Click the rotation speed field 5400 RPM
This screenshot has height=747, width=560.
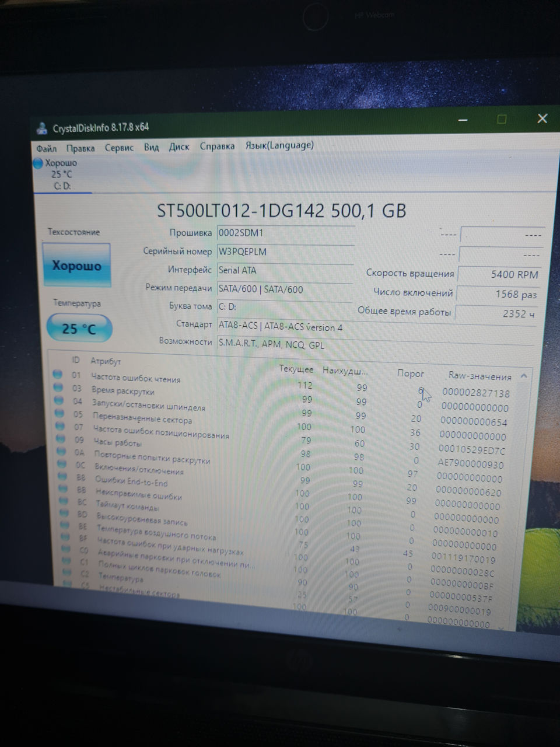pyautogui.click(x=499, y=274)
